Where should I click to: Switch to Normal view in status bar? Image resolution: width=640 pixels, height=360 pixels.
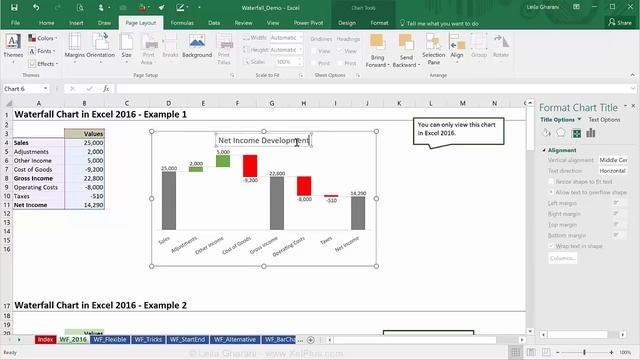tap(516, 352)
